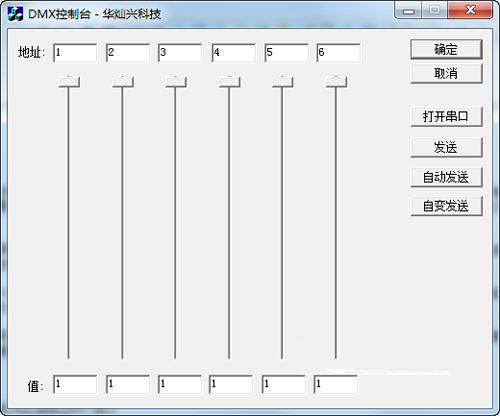The image size is (500, 416).
Task: Click the 发送 button
Action: (446, 147)
